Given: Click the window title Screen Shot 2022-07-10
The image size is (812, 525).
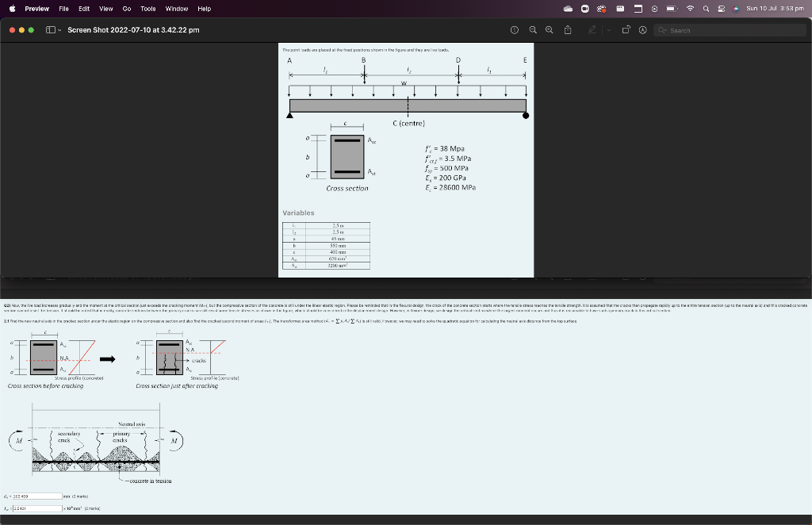Looking at the screenshot, I should (133, 30).
